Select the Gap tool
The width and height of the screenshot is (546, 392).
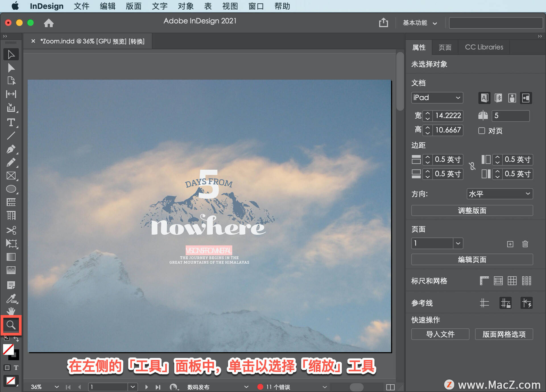11,94
